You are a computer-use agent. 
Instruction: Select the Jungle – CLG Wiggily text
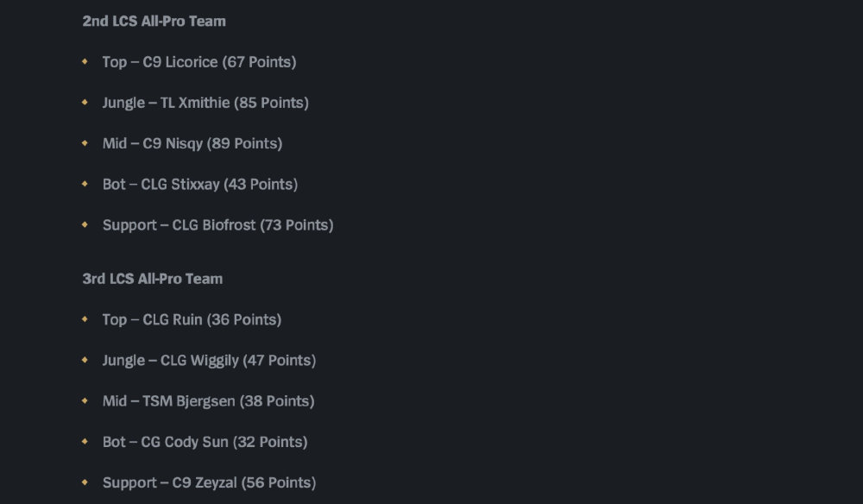(209, 360)
